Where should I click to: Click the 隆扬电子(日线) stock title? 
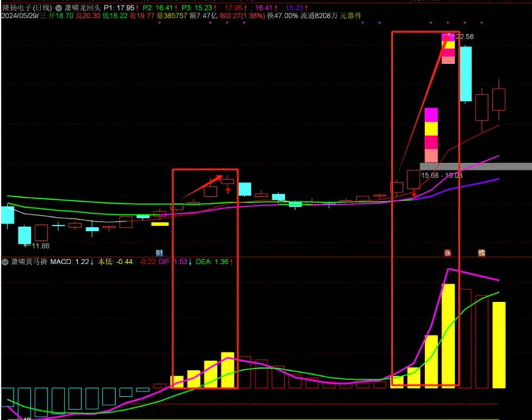click(x=27, y=7)
